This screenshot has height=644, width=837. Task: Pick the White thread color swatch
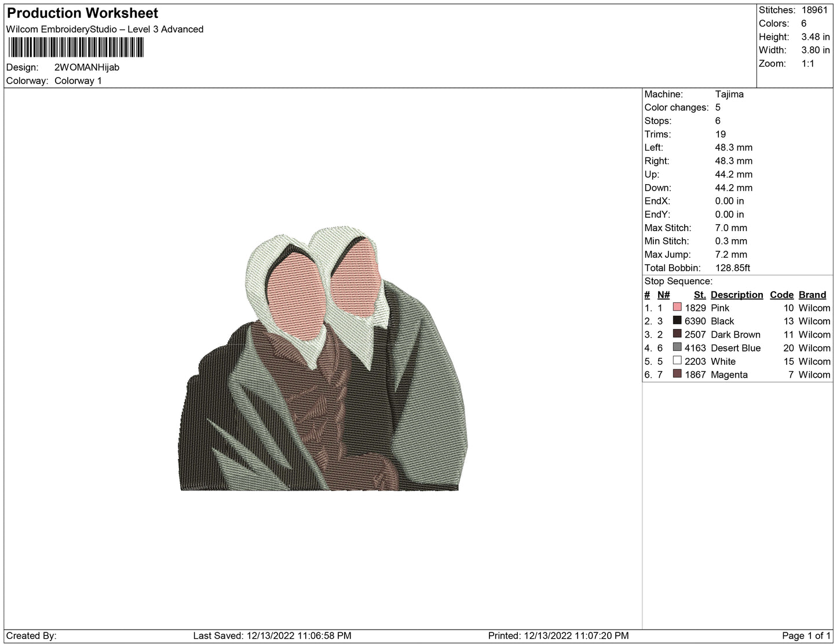[677, 361]
